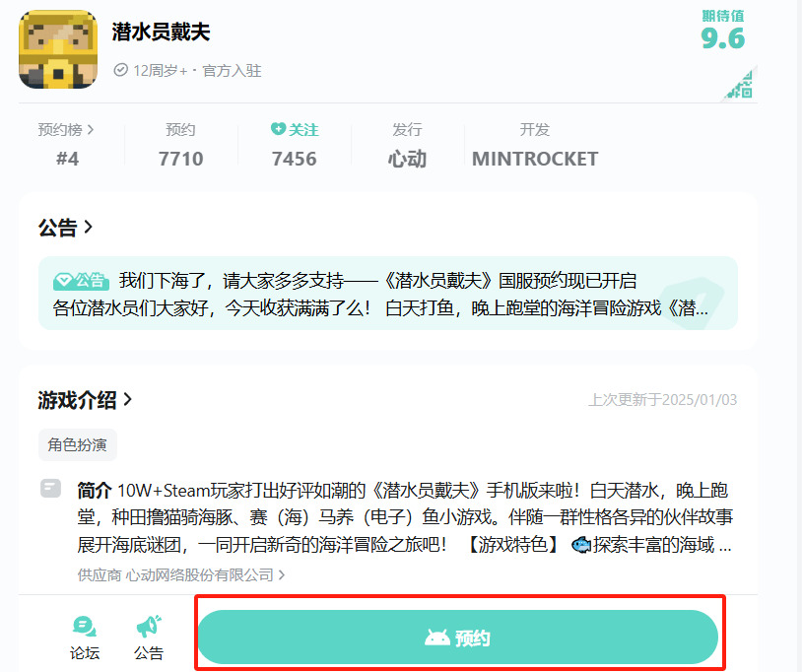Screen dimensions: 802x672
Task: Open supplier 心动网络股份有限公司 link
Action: (x=181, y=574)
